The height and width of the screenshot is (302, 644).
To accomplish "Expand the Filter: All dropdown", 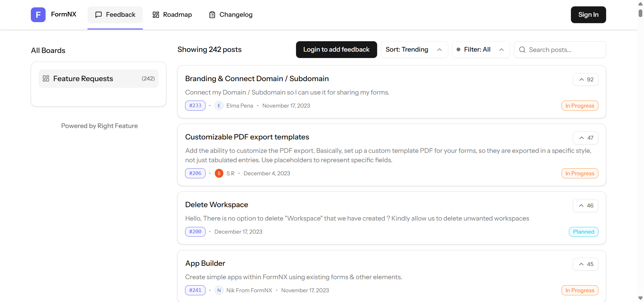I will point(481,50).
